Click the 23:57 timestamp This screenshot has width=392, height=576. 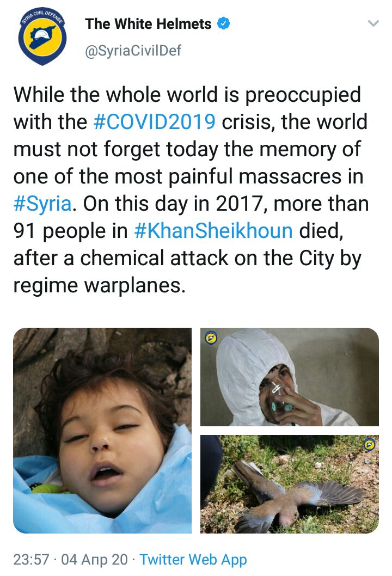point(31,560)
